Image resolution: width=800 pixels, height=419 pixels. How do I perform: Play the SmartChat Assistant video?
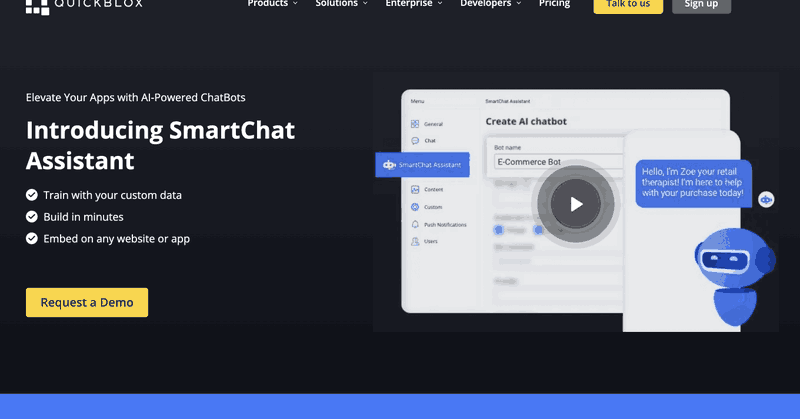pyautogui.click(x=576, y=204)
